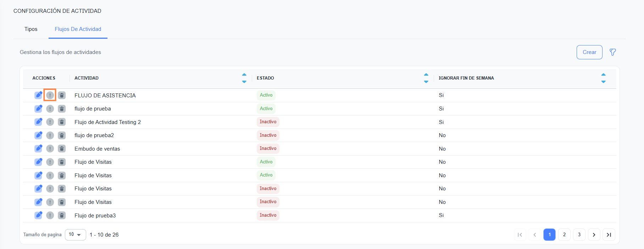The height and width of the screenshot is (249, 644).
Task: Jump to the last page
Action: pos(609,235)
